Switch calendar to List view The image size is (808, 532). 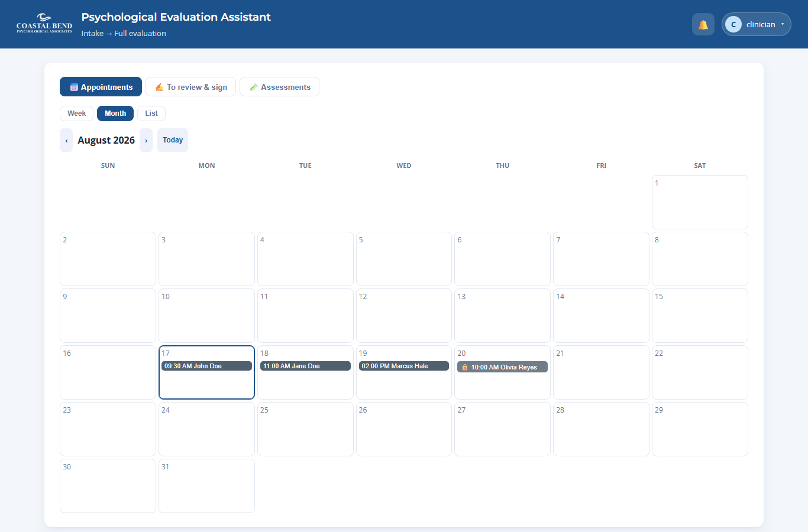(x=151, y=113)
